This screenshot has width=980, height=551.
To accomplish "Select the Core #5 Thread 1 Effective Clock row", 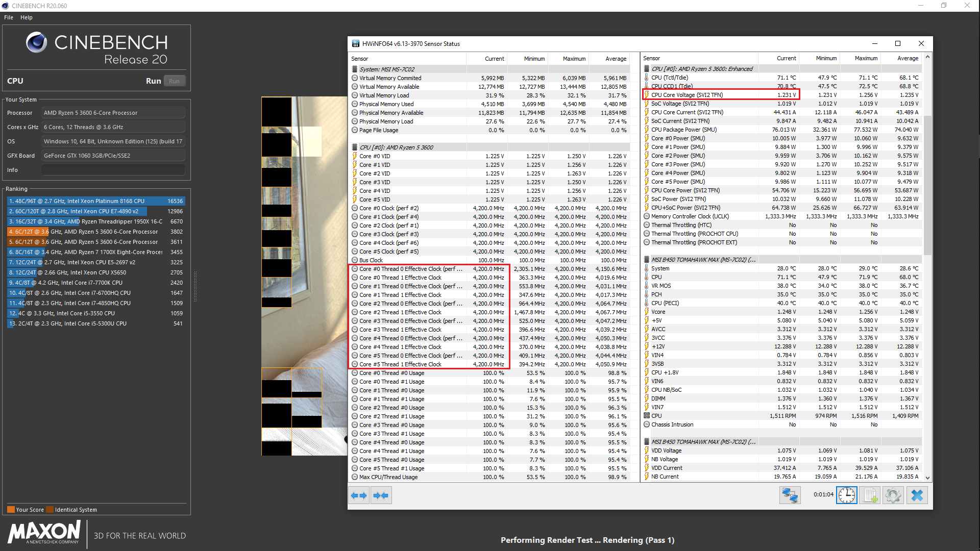I will pos(490,364).
